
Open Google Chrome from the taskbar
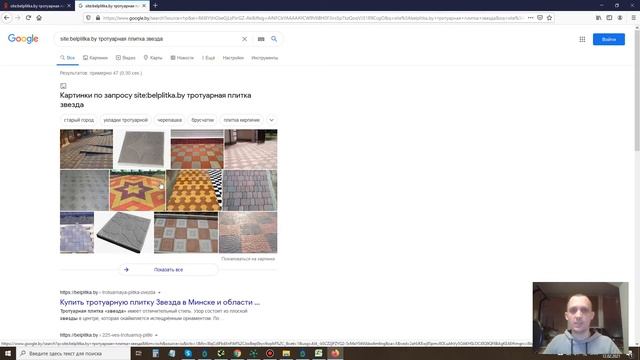point(237,353)
